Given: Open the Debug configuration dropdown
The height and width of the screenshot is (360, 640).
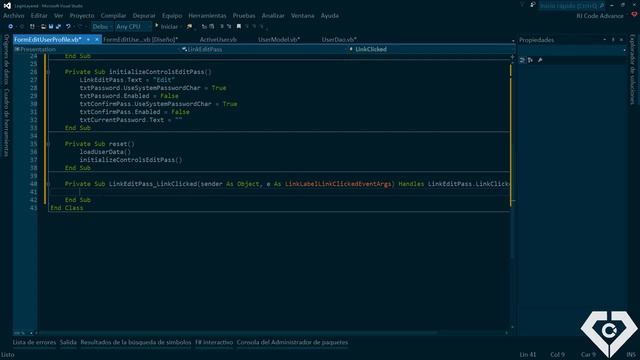Looking at the screenshot, I should pos(102,27).
